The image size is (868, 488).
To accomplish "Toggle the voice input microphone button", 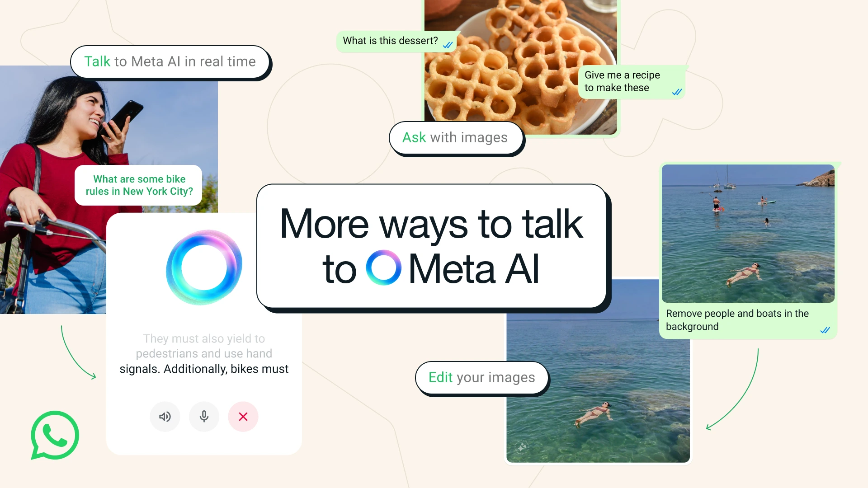I will (204, 416).
